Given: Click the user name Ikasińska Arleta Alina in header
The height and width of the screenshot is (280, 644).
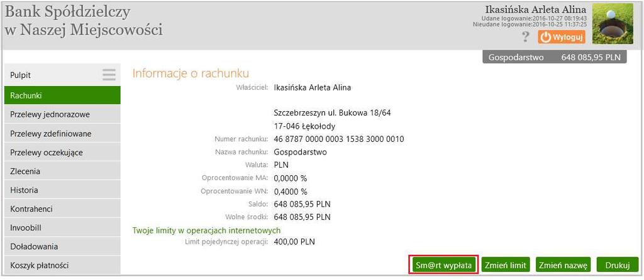Looking at the screenshot, I should click(x=536, y=9).
